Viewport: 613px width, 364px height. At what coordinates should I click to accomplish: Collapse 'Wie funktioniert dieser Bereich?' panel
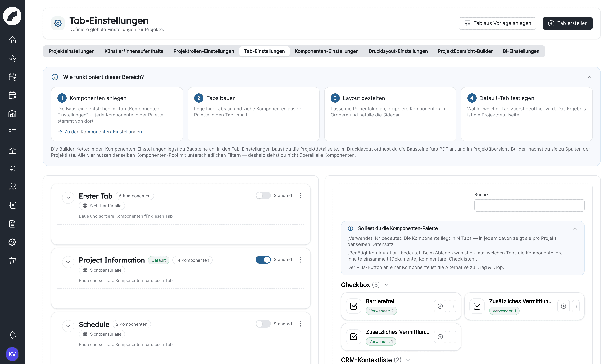tap(589, 77)
